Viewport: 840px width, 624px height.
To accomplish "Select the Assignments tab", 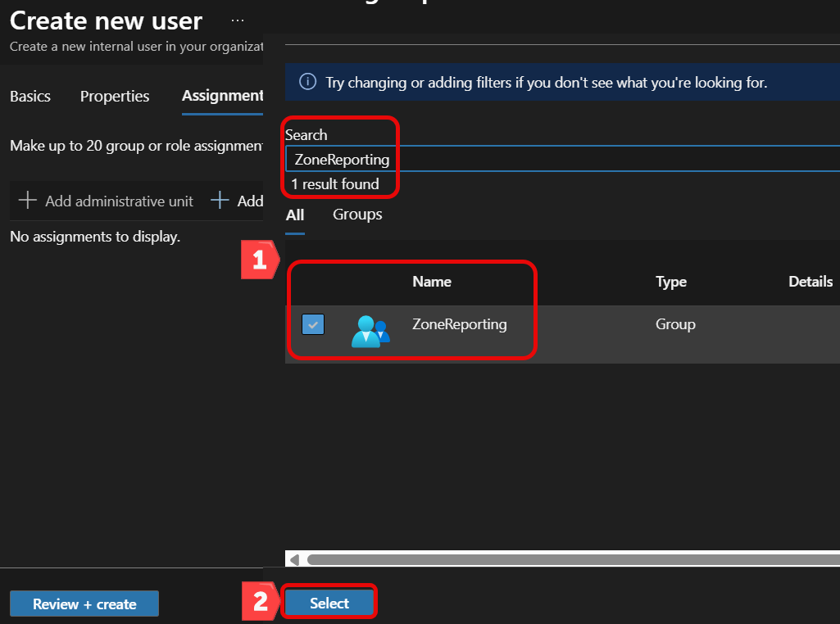I will [222, 96].
